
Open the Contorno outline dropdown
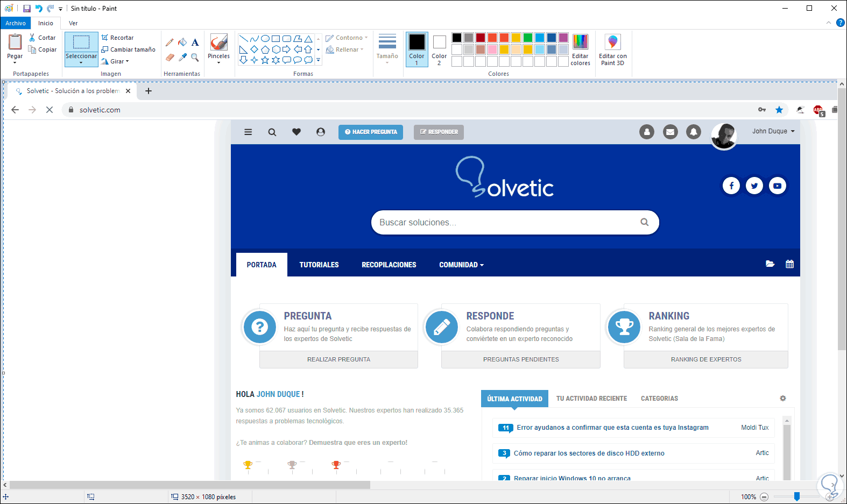click(347, 38)
